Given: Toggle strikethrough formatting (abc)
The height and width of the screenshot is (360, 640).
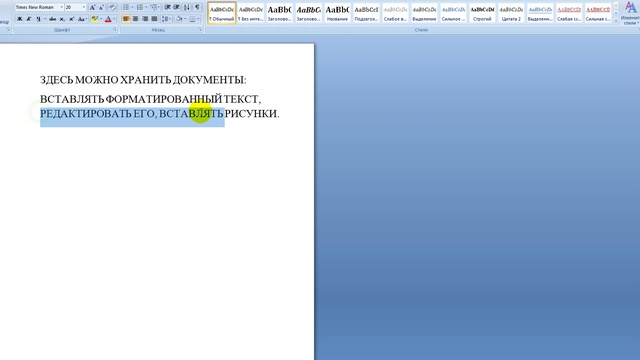Looking at the screenshot, I should click(x=52, y=19).
